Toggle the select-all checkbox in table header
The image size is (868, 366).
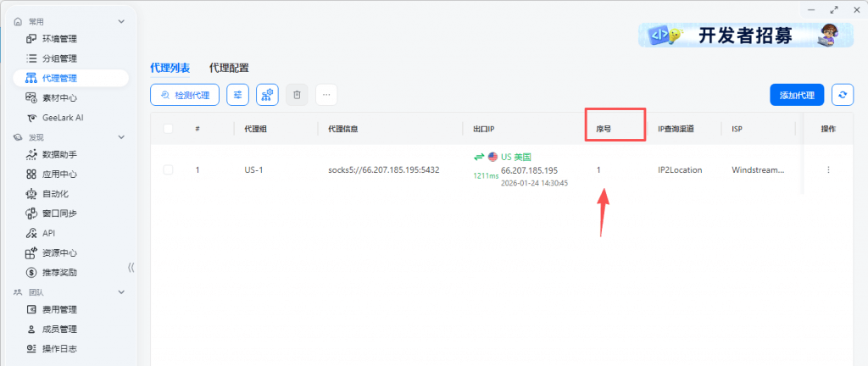168,129
